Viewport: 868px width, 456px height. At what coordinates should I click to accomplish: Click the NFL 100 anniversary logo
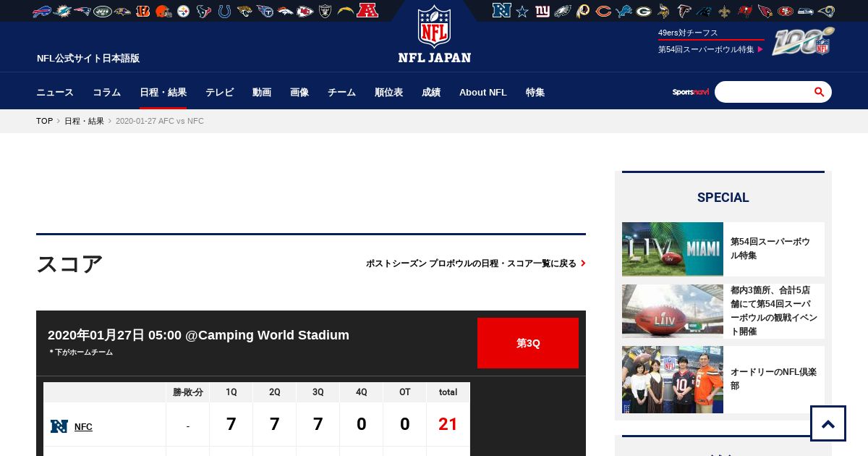(x=803, y=42)
